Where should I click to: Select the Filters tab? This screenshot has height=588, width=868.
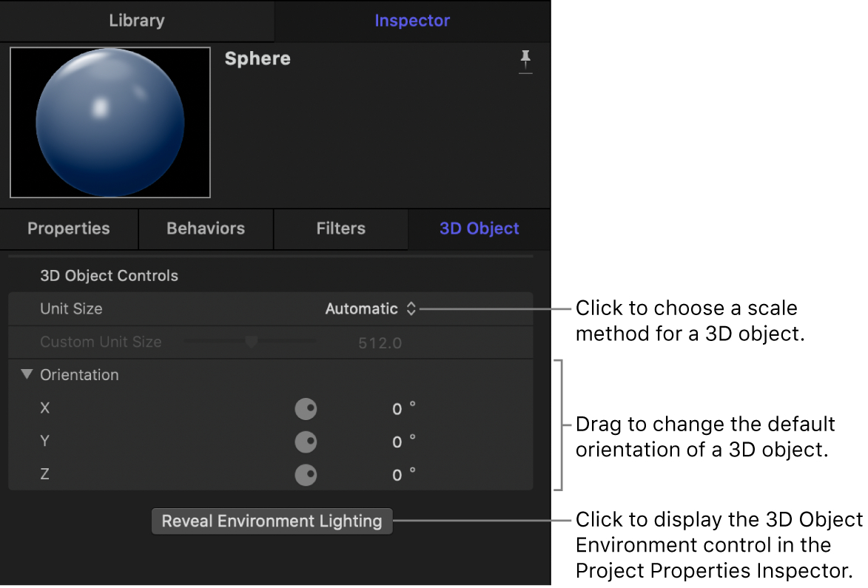tap(340, 229)
